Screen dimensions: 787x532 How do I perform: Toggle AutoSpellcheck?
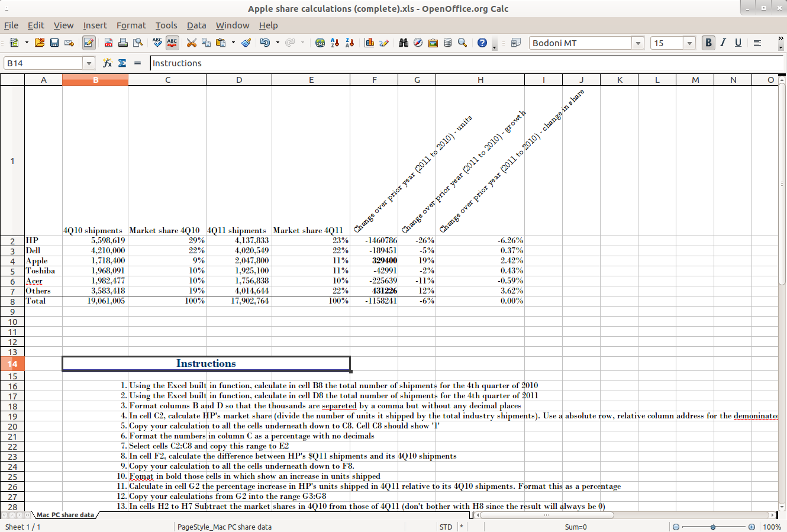point(172,43)
